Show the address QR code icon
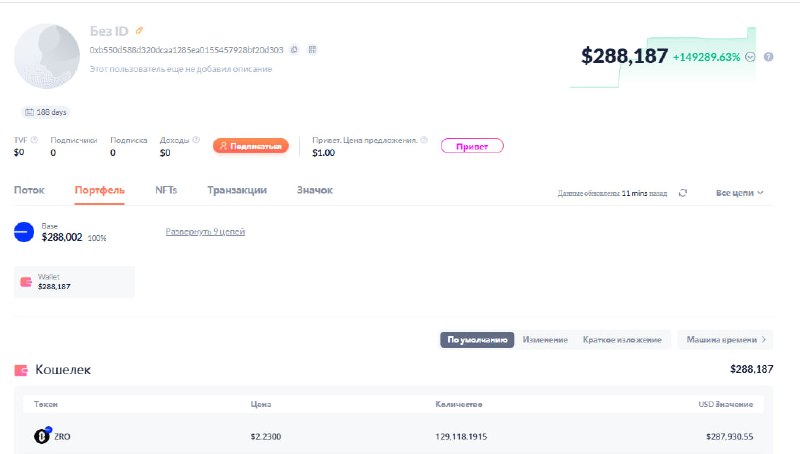800x454 pixels. click(x=312, y=49)
